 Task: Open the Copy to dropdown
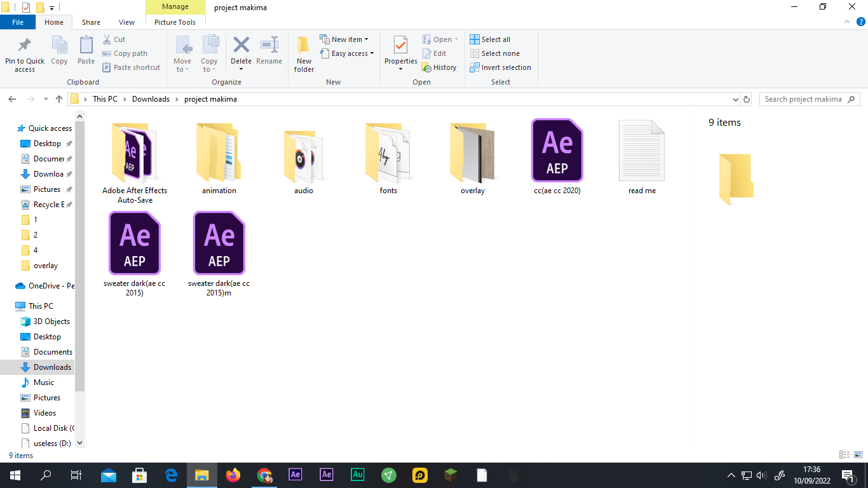coord(209,54)
